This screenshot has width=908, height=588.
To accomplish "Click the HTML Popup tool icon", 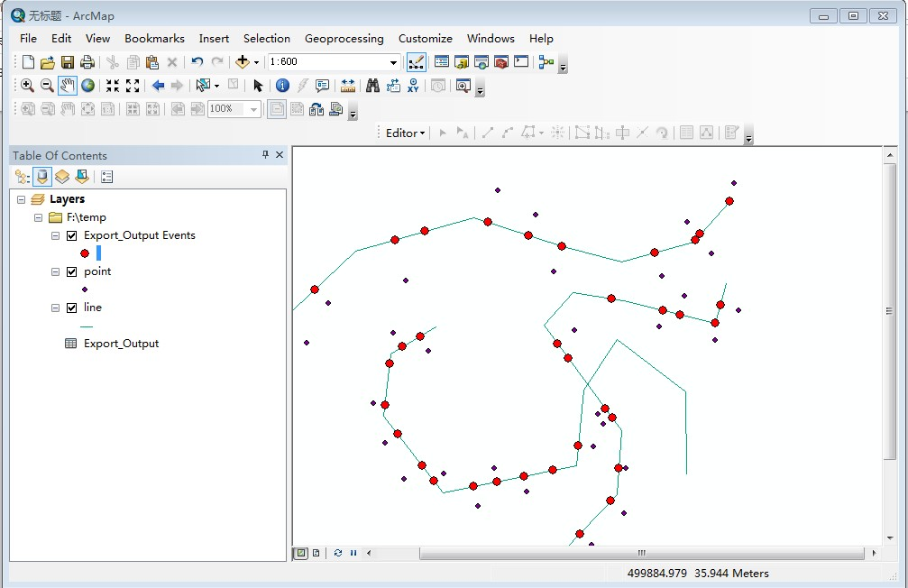I will tap(323, 86).
